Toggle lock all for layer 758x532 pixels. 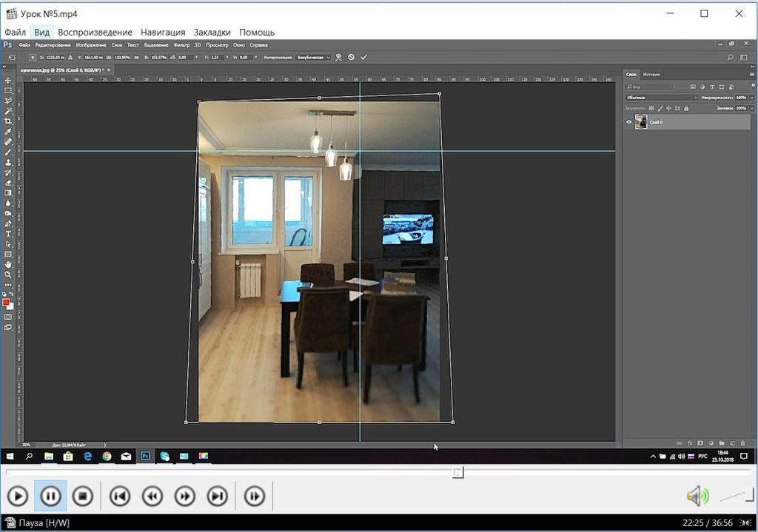tap(686, 108)
